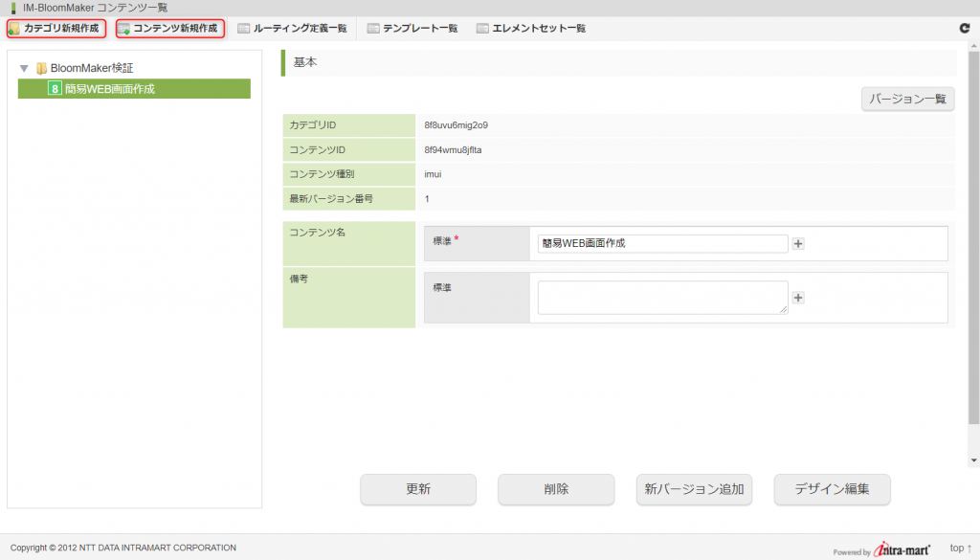This screenshot has height=560, width=980.
Task: Select the 簡易WEB画面作成 tree item
Action: coord(134,89)
